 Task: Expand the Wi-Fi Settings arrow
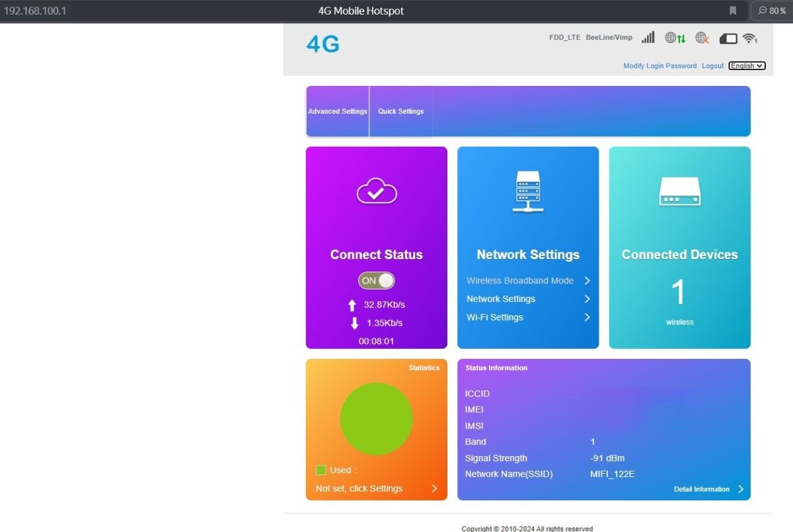coord(587,317)
